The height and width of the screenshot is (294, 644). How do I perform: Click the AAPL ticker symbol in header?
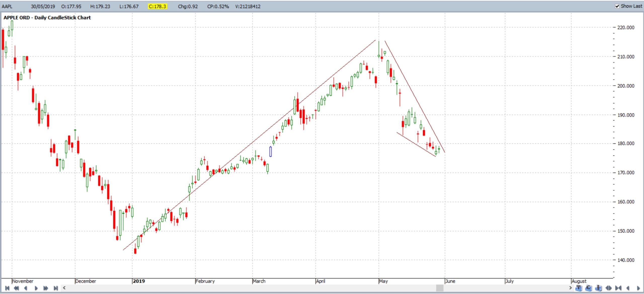tap(7, 6)
